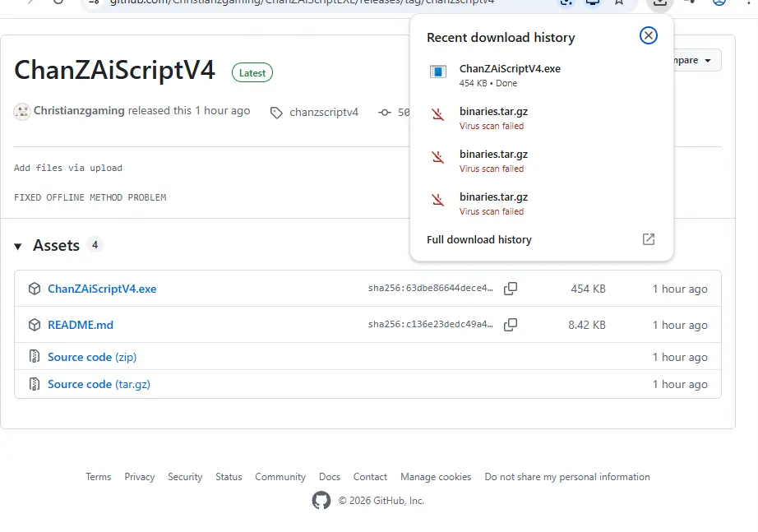Click Manage cookies in the footer
The image size is (758, 532).
436,477
